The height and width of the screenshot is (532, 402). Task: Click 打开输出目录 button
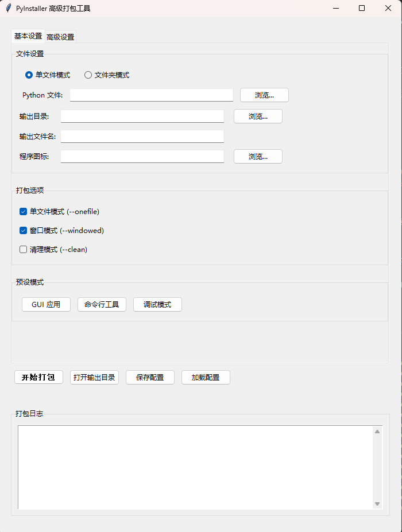tap(94, 377)
